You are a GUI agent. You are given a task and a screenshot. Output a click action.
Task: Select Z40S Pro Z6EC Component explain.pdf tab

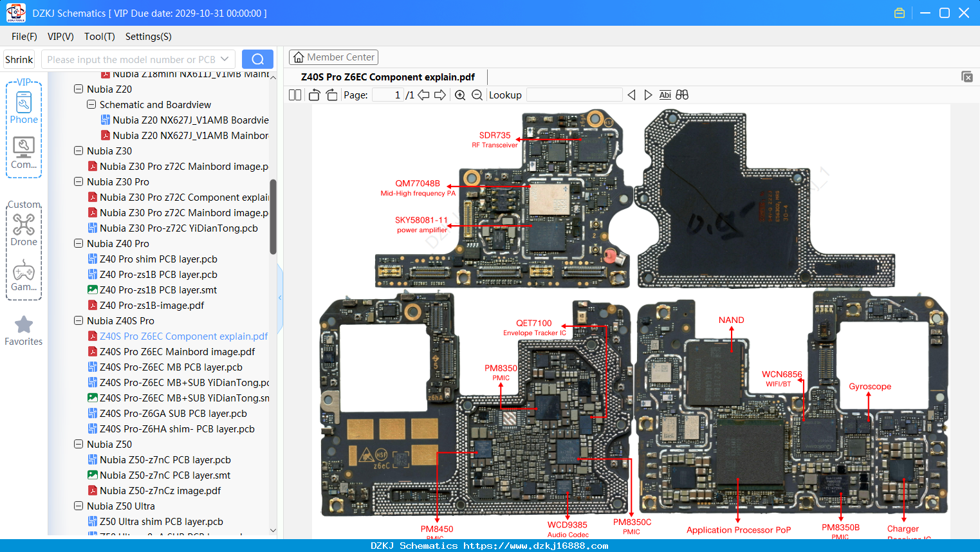(388, 77)
